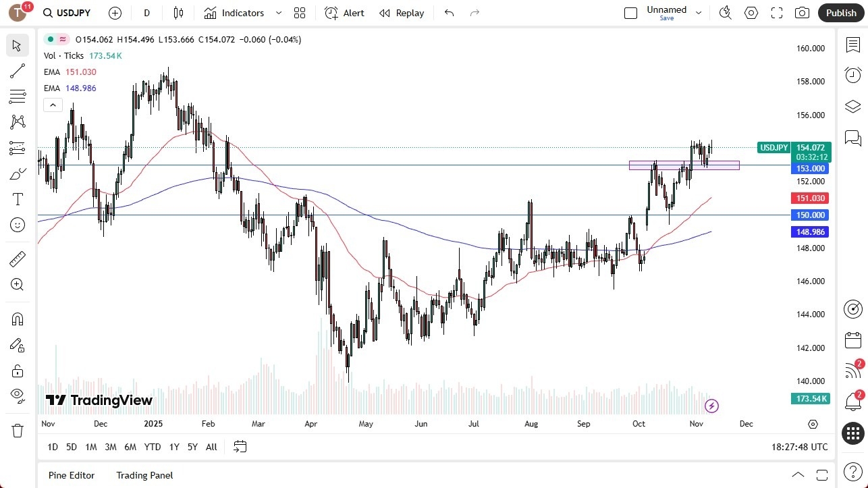Select the 1Y timeframe range
Image resolution: width=868 pixels, height=488 pixels.
pos(173,447)
